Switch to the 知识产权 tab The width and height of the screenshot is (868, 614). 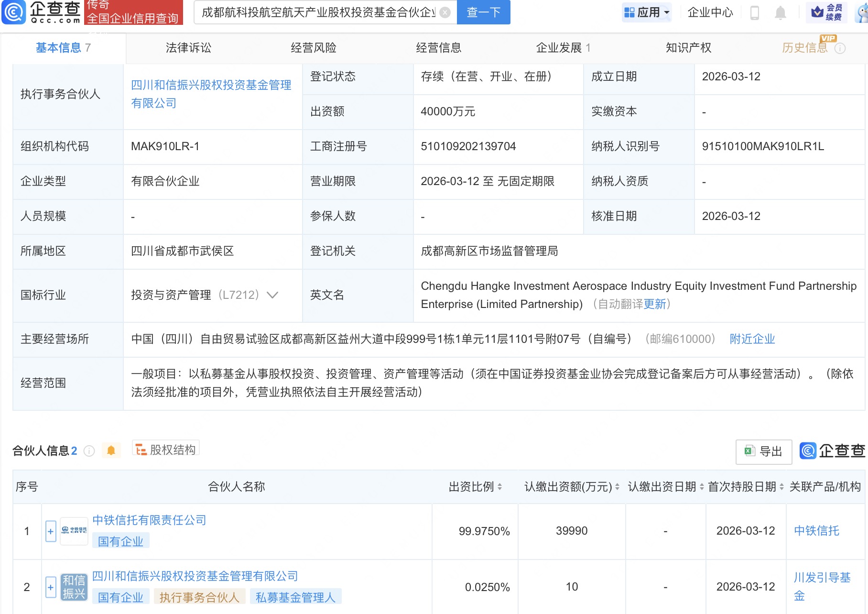click(688, 48)
